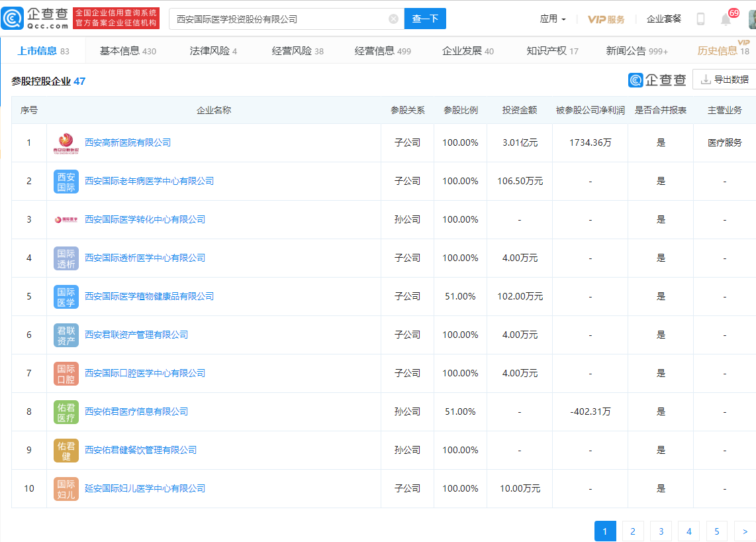This screenshot has height=542, width=756.
Task: Click the 国际透析 logo tile
Action: [66, 258]
